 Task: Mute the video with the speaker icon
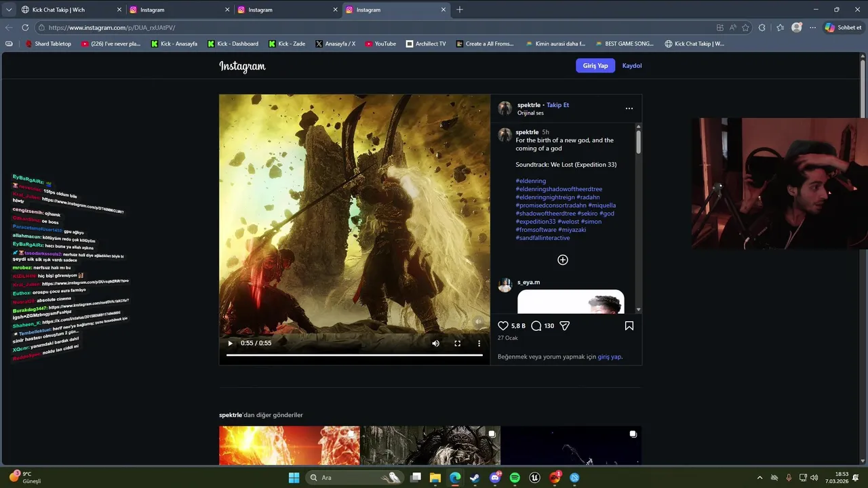pyautogui.click(x=436, y=343)
